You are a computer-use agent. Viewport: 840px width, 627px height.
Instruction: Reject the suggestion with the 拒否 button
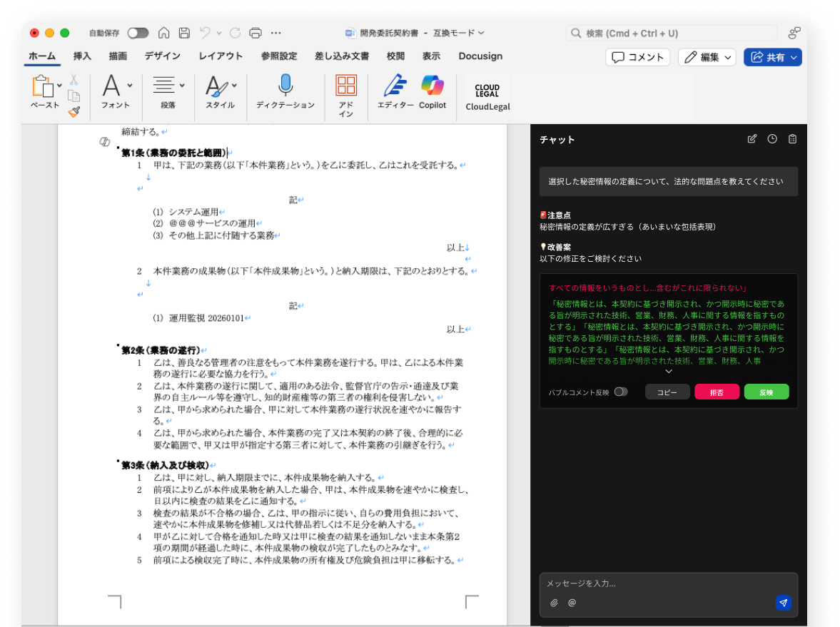717,392
